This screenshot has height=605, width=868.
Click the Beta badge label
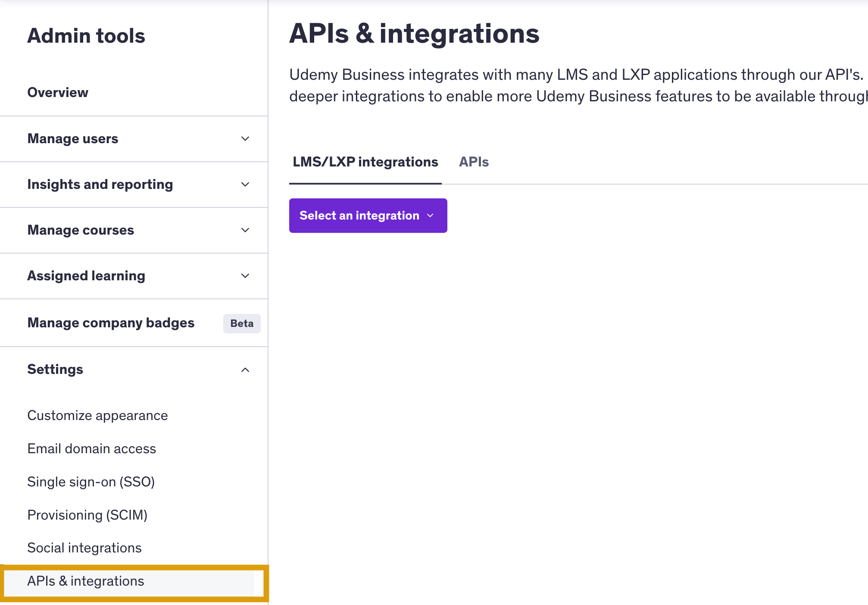point(242,323)
